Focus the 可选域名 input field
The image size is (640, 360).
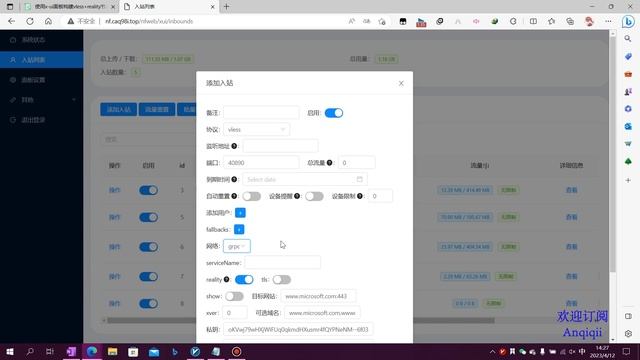click(322, 313)
